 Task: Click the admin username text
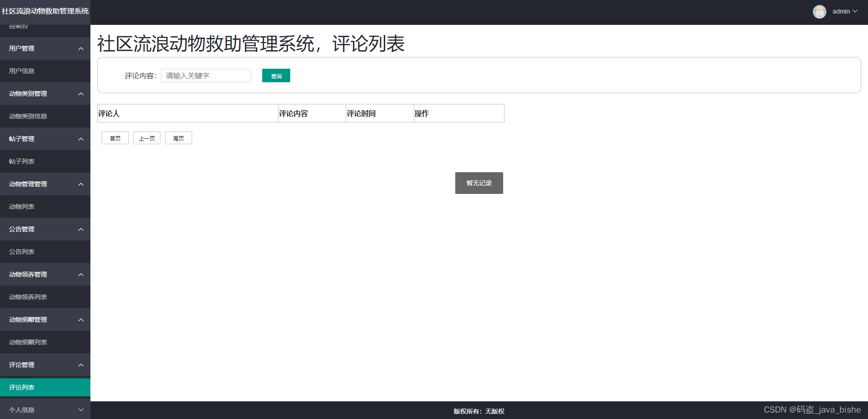point(841,11)
